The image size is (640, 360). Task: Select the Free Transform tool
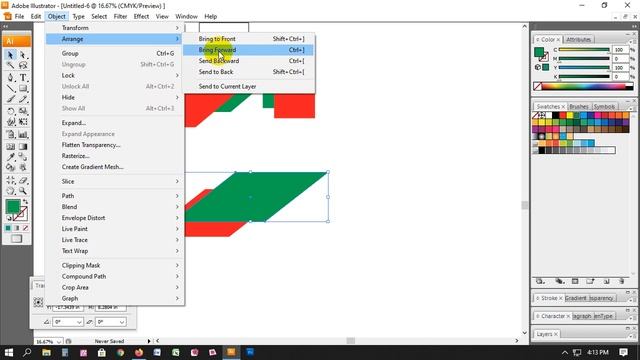pos(23,122)
